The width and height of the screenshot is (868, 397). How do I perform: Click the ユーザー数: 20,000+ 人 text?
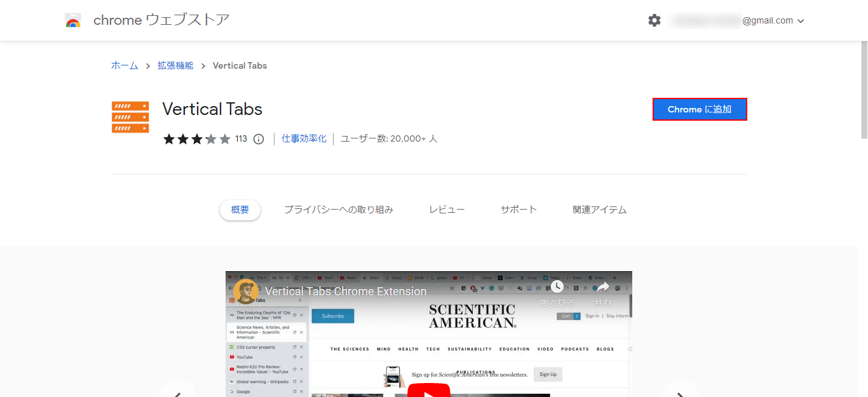point(389,138)
